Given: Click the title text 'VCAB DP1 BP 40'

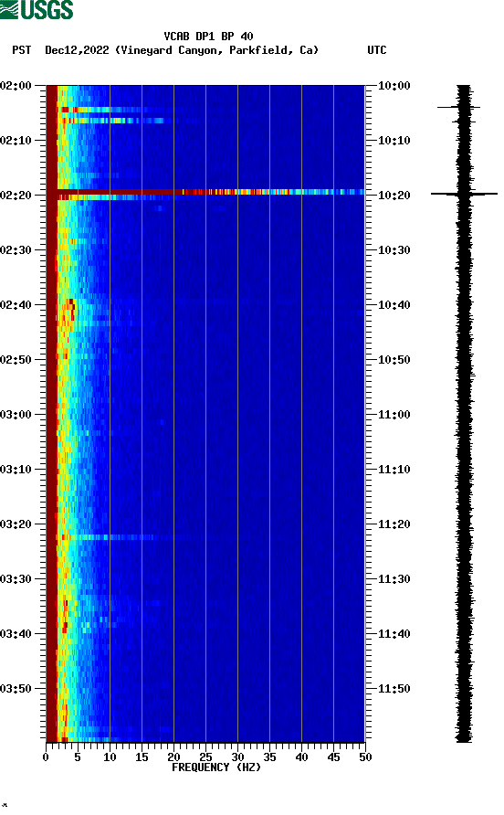Looking at the screenshot, I should click(208, 37).
